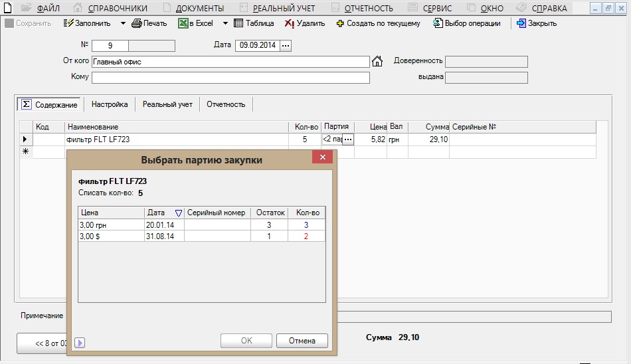631x364 pixels.
Task: Click the Примечание note field
Action: [474, 316]
